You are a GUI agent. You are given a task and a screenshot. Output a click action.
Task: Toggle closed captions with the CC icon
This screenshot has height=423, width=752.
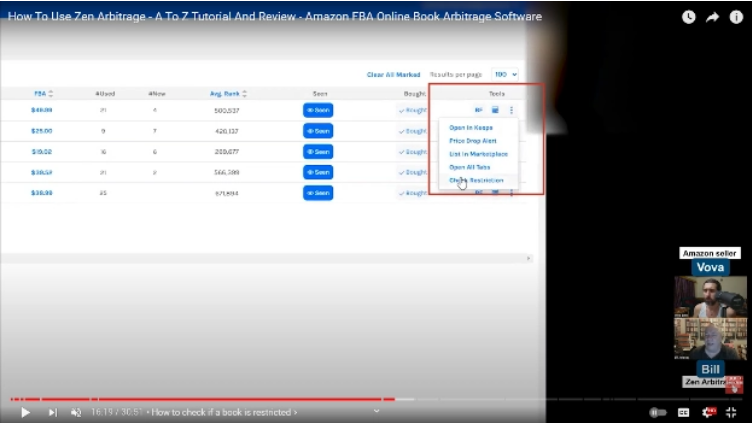683,412
